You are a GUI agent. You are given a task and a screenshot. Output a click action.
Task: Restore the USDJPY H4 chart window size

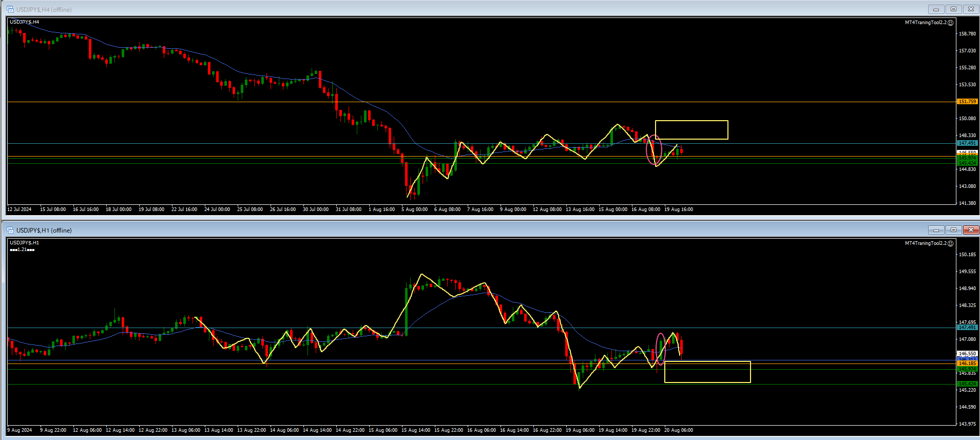click(x=953, y=9)
